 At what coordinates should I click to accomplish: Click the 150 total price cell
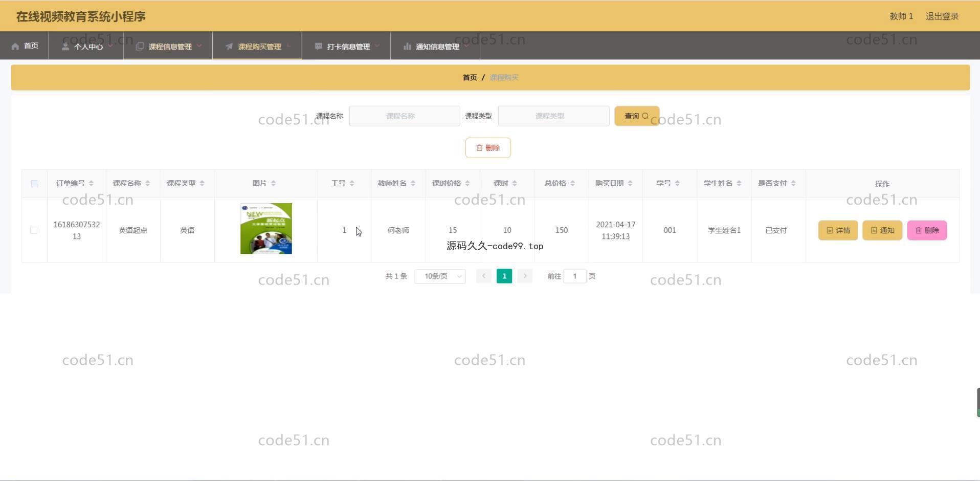tap(562, 230)
